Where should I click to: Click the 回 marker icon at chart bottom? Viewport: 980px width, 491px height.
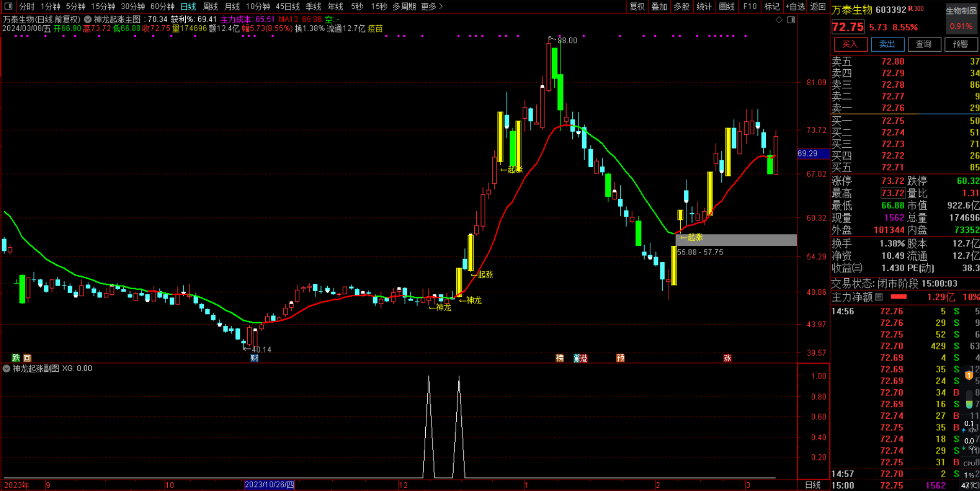point(27,358)
